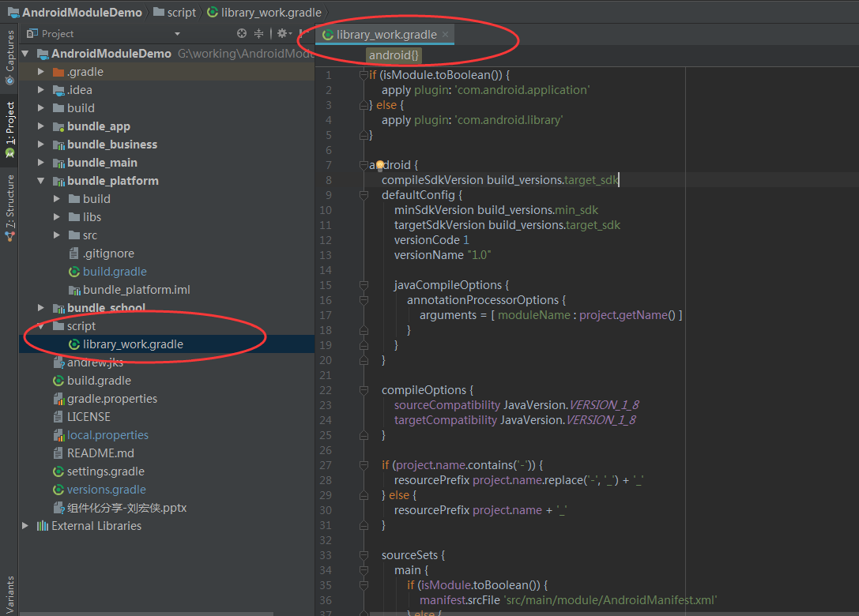The width and height of the screenshot is (859, 616).
Task: Click the lightbulb intention icon on android line
Action: coord(379,165)
